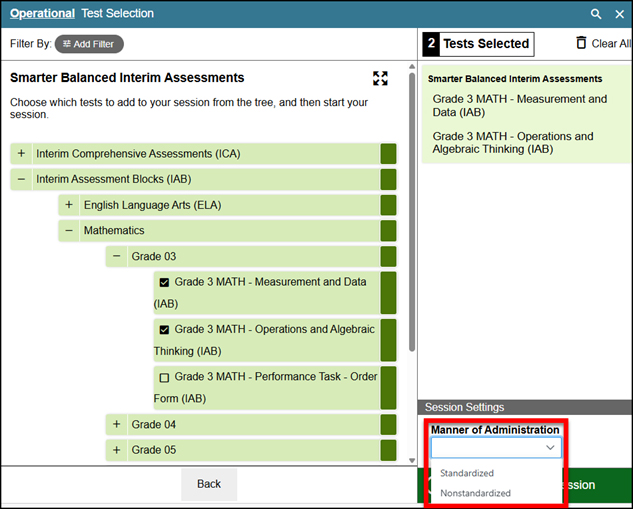This screenshot has width=633, height=509.
Task: Close the Test Selection window
Action: 620,14
